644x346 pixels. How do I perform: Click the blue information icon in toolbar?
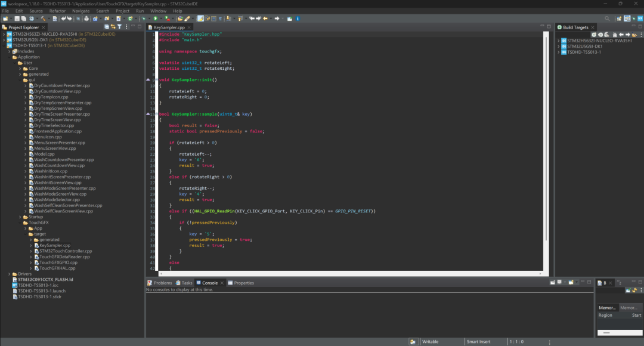click(x=298, y=18)
